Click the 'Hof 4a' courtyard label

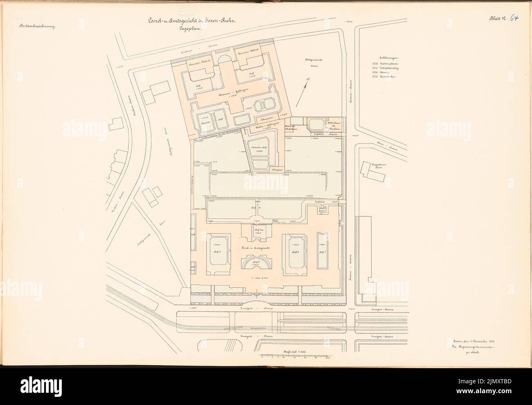258,230
